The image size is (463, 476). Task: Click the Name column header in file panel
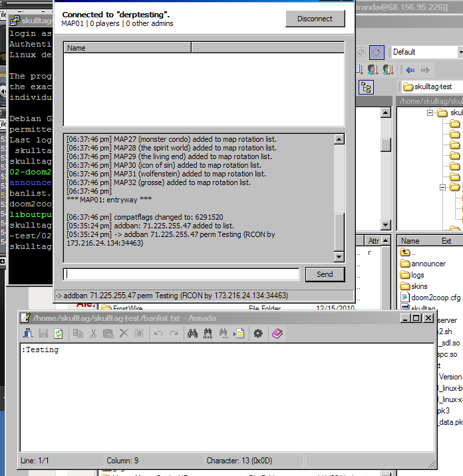coord(410,240)
